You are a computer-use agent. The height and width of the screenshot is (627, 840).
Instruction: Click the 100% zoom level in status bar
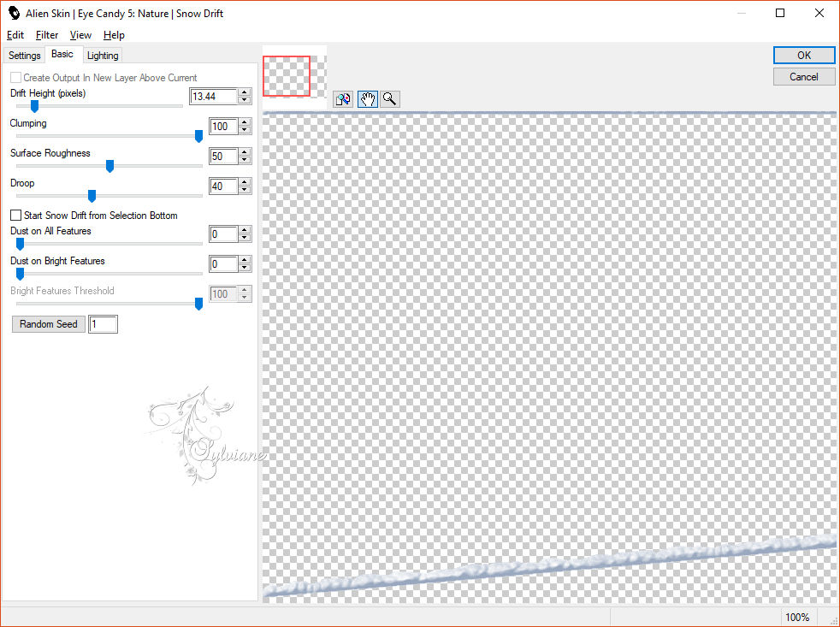(x=797, y=618)
